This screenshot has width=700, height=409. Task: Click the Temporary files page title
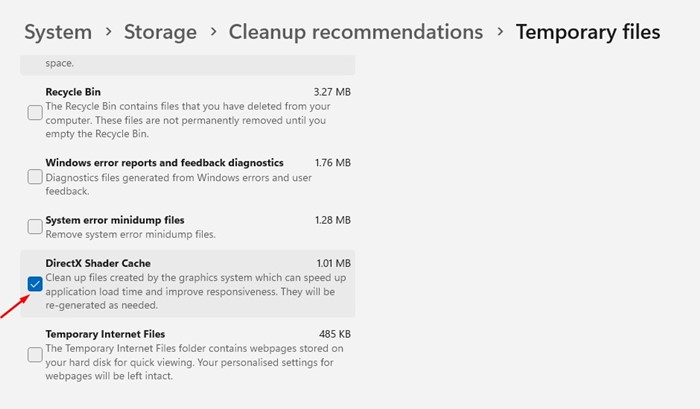(588, 32)
